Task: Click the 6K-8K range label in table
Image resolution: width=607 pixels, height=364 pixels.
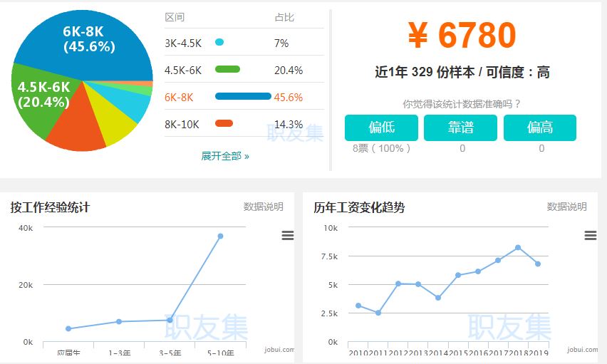Action: 179,97
